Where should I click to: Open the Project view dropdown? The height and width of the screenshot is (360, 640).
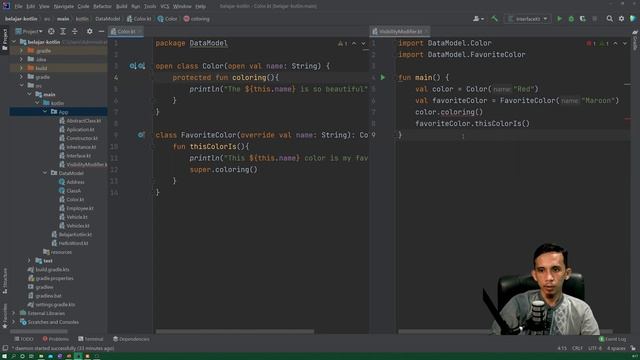point(29,31)
